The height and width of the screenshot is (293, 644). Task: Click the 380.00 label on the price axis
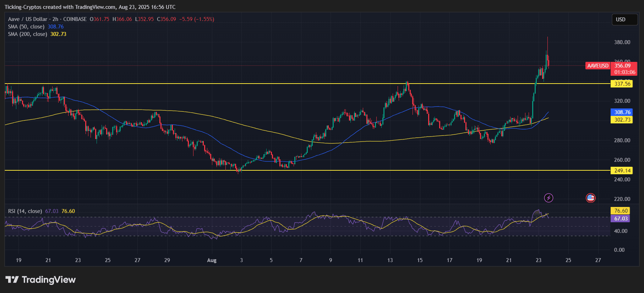pos(622,42)
